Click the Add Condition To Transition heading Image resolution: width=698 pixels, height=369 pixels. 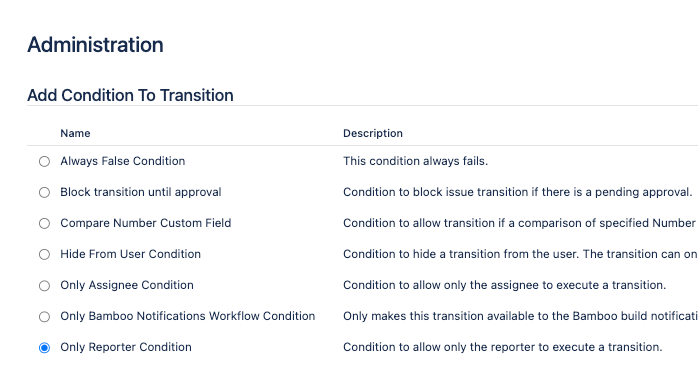130,95
